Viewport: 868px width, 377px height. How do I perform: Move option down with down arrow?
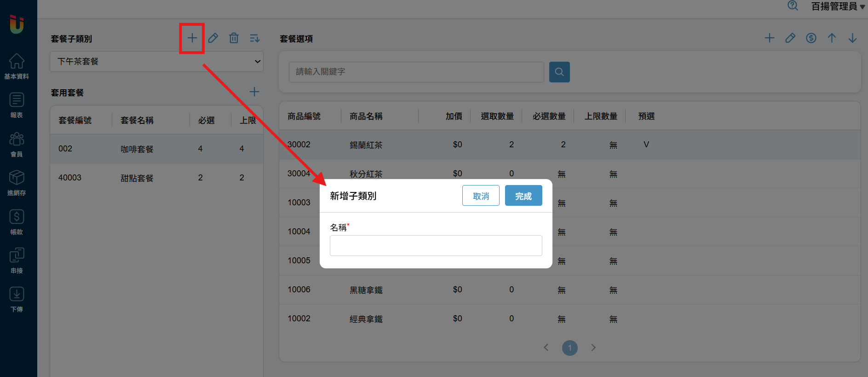click(x=852, y=38)
